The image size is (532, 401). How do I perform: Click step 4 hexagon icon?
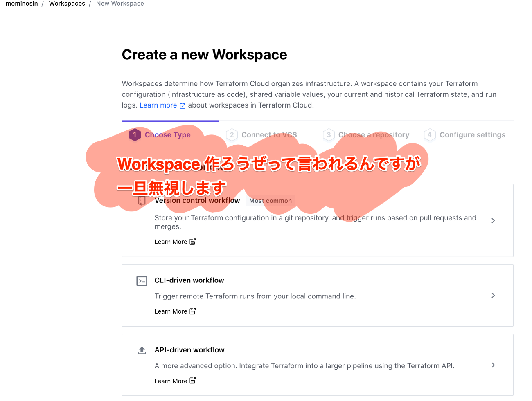click(430, 135)
